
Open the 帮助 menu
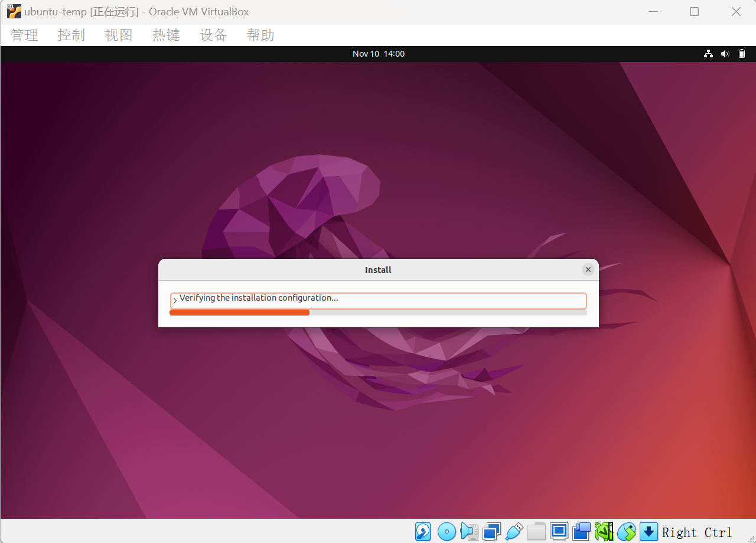tap(260, 35)
